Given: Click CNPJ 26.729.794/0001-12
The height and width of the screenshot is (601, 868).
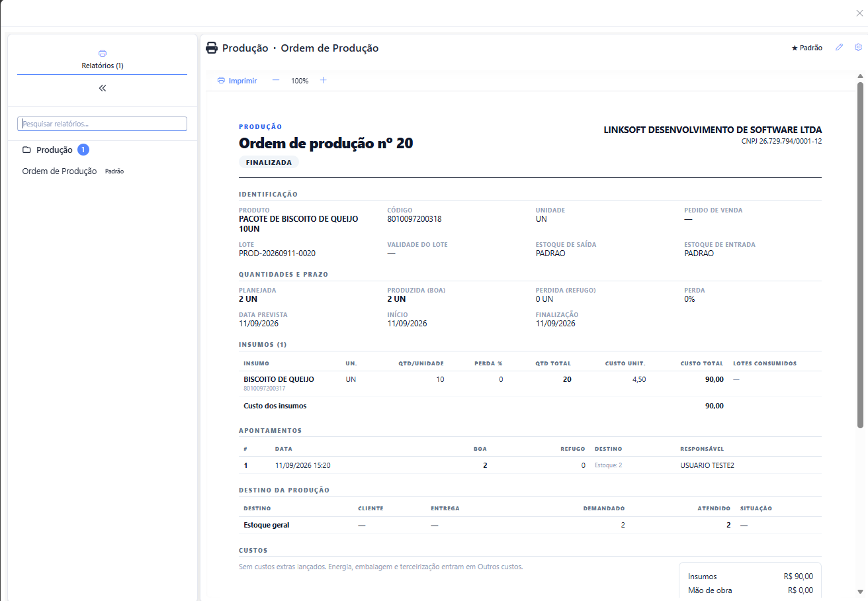Looking at the screenshot, I should click(781, 141).
